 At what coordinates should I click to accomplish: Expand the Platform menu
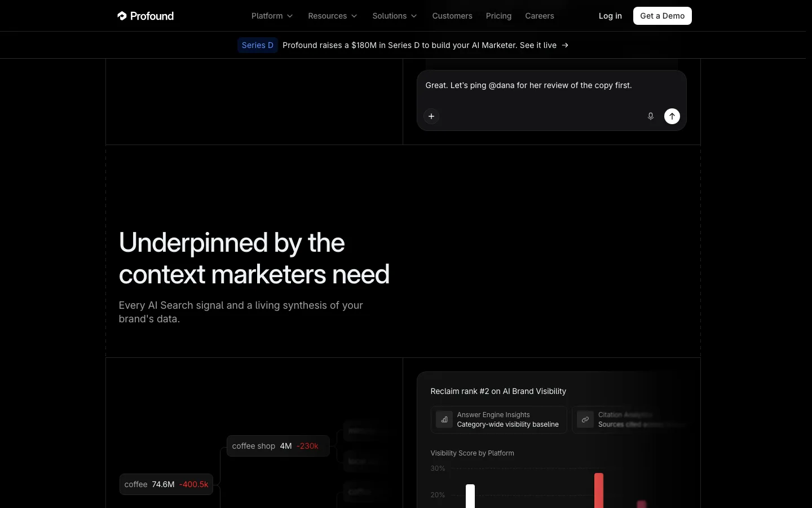point(272,16)
